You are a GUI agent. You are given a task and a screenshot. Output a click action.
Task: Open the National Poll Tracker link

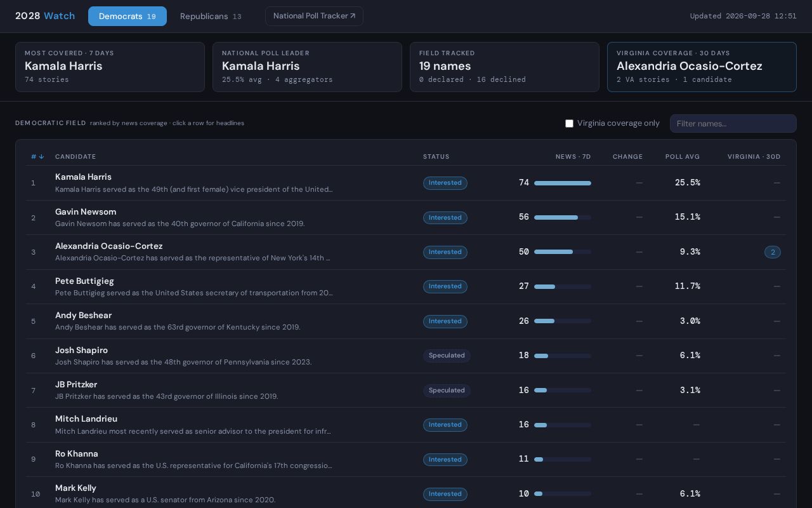coord(314,16)
